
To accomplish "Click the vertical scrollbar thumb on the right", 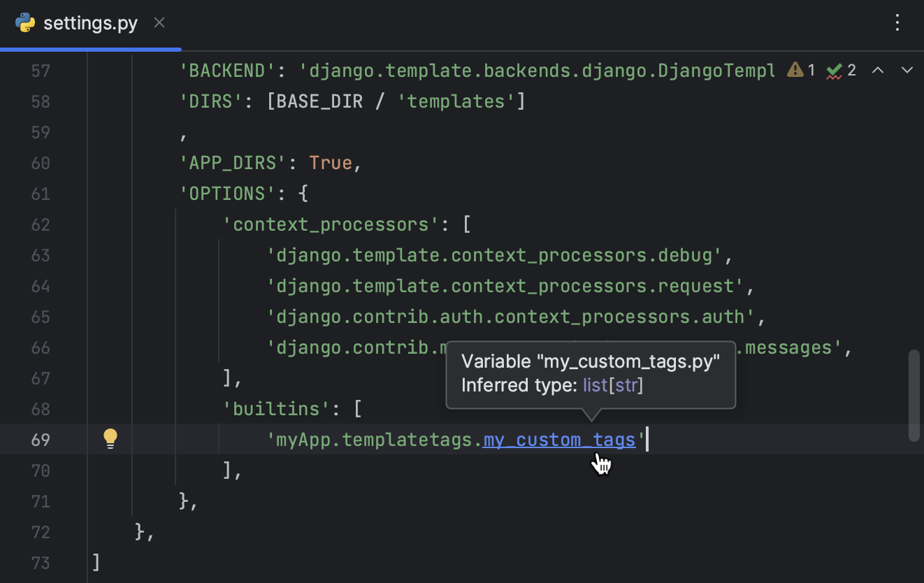I will click(914, 391).
